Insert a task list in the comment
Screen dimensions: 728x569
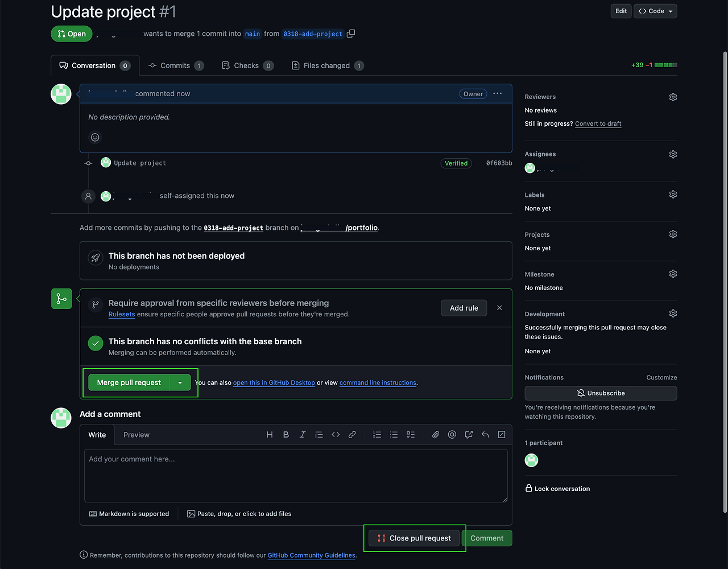(x=411, y=434)
